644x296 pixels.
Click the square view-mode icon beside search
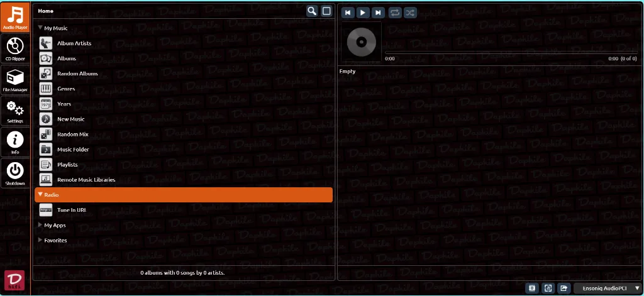tap(326, 11)
